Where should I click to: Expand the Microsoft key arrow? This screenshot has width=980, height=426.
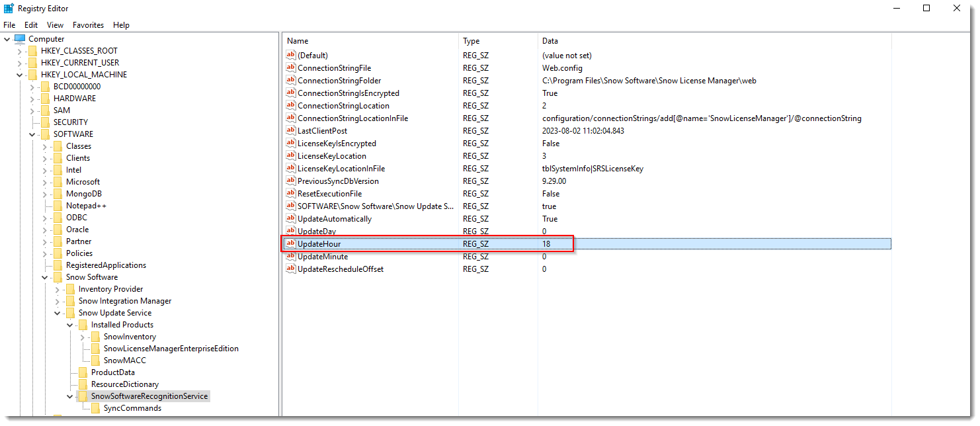[45, 182]
